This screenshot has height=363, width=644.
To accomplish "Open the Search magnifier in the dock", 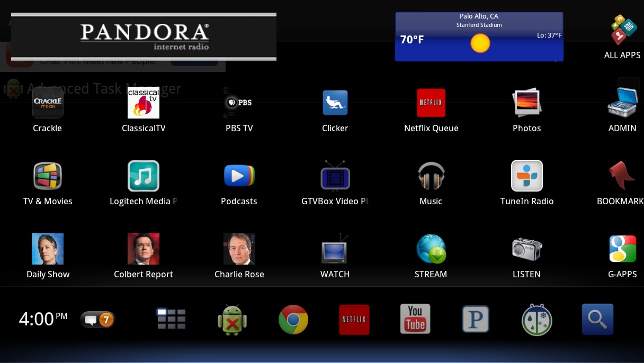I will (597, 319).
